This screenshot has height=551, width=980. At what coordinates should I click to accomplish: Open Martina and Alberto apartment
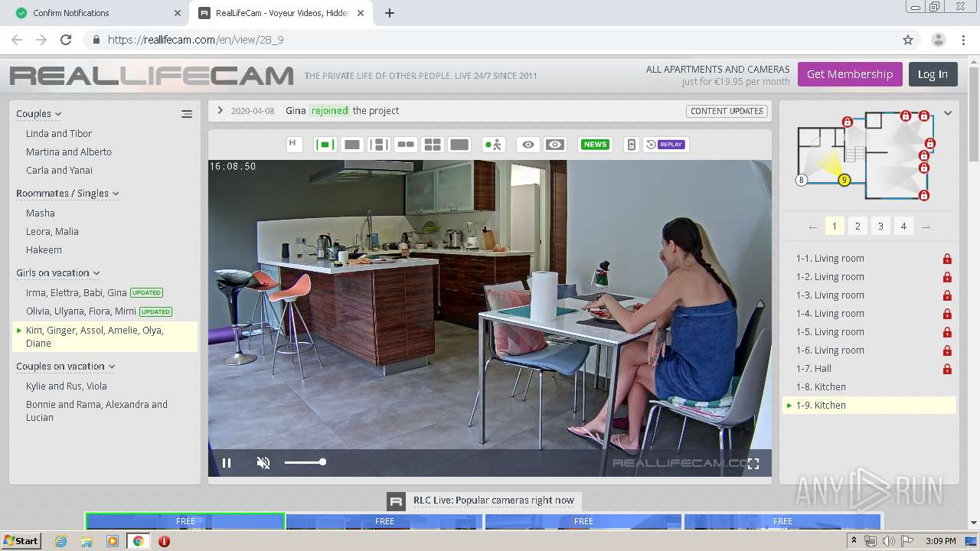pos(69,152)
